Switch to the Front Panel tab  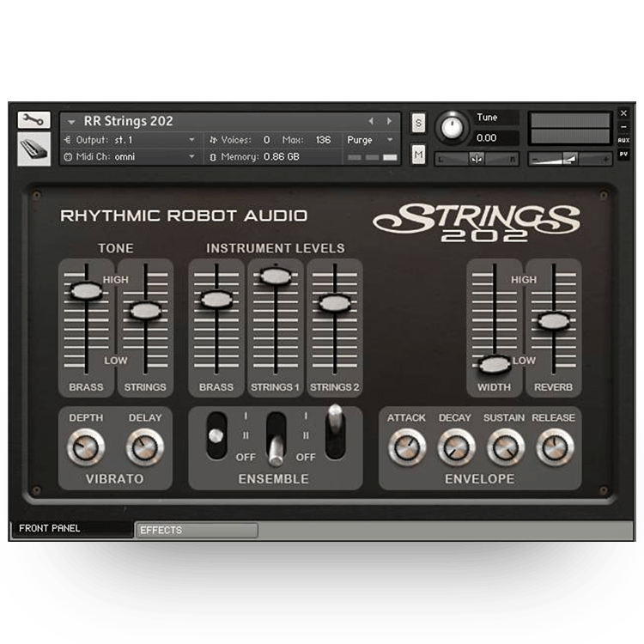(72, 529)
